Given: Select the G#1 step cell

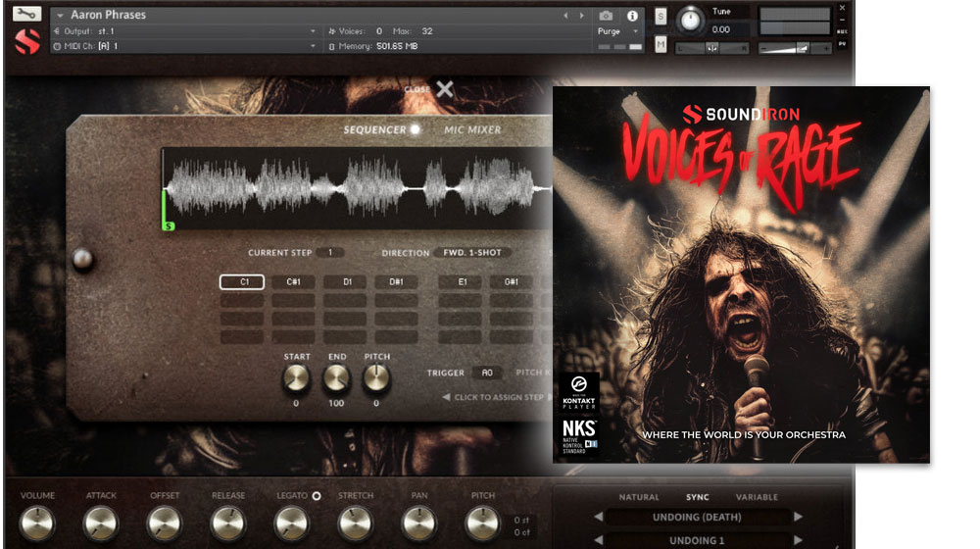Looking at the screenshot, I should [512, 282].
